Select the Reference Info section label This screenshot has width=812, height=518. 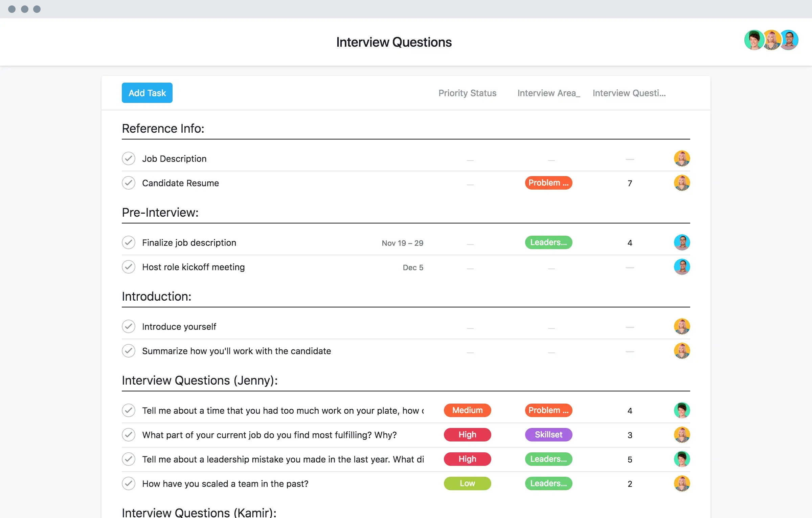pyautogui.click(x=163, y=128)
